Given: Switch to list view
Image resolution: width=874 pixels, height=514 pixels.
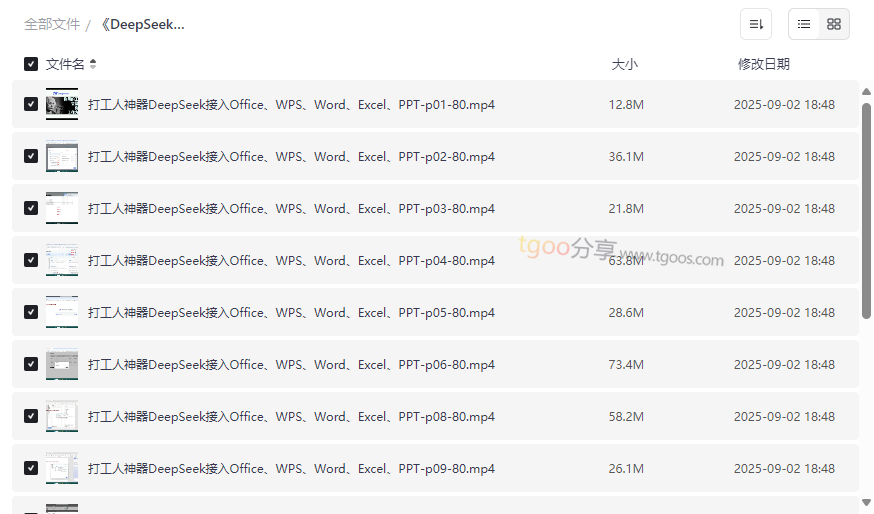Looking at the screenshot, I should pos(804,24).
